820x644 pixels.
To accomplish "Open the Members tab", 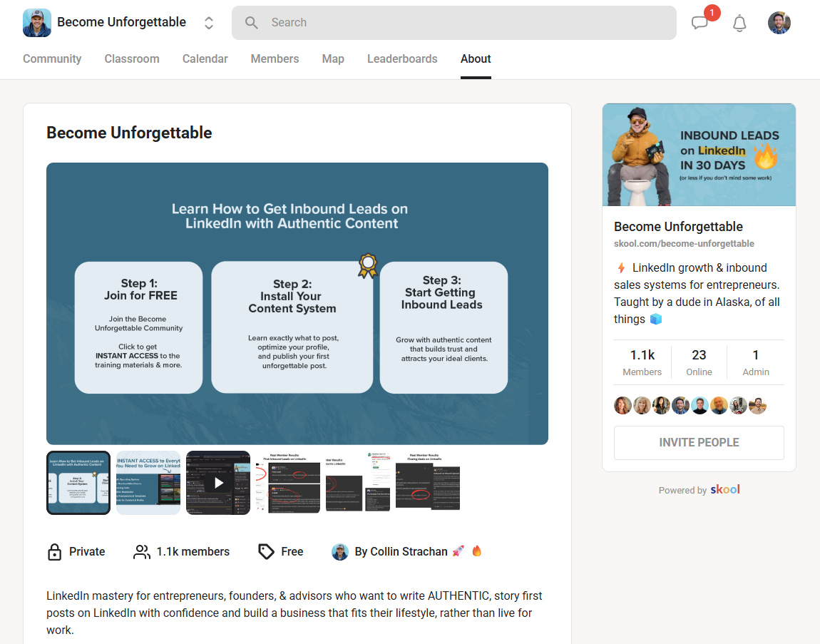I will click(x=275, y=58).
